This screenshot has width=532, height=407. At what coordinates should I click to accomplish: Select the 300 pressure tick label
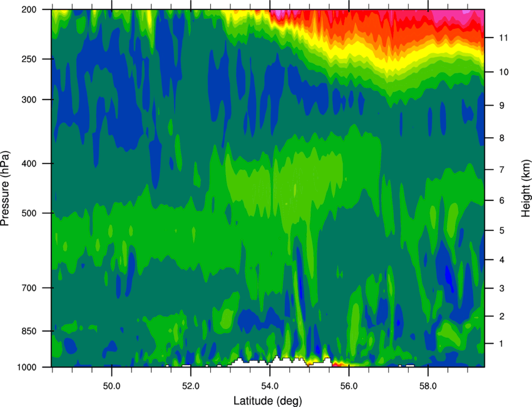click(x=29, y=100)
